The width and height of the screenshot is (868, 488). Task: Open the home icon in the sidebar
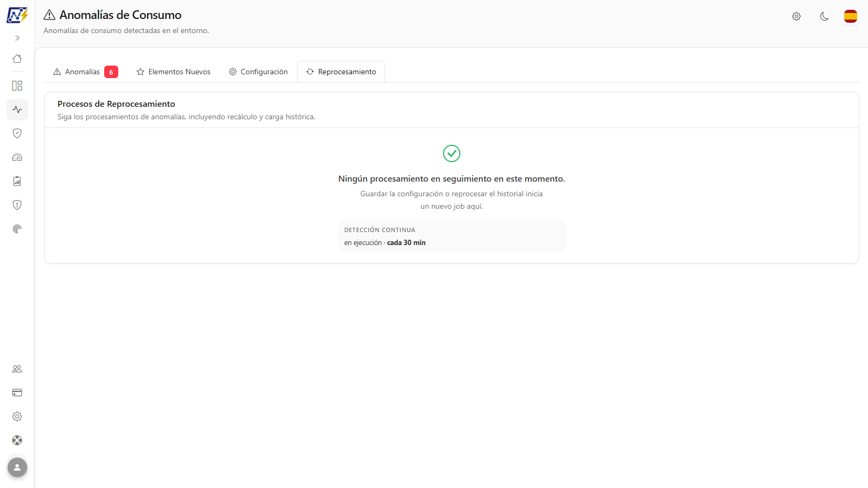17,59
